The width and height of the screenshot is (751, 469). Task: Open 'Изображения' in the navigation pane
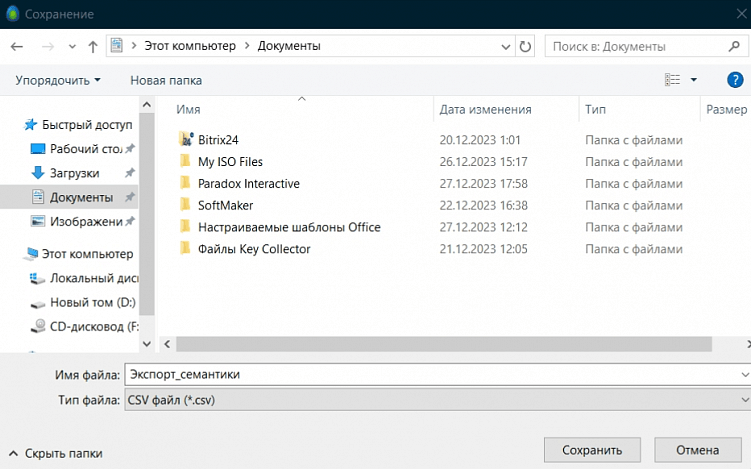click(x=86, y=221)
